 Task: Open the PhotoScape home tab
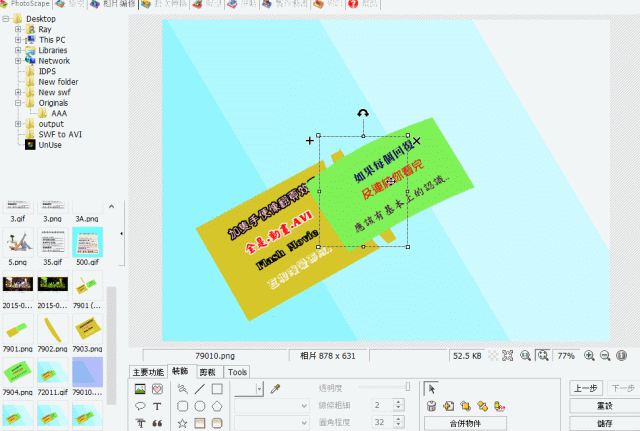pos(25,4)
